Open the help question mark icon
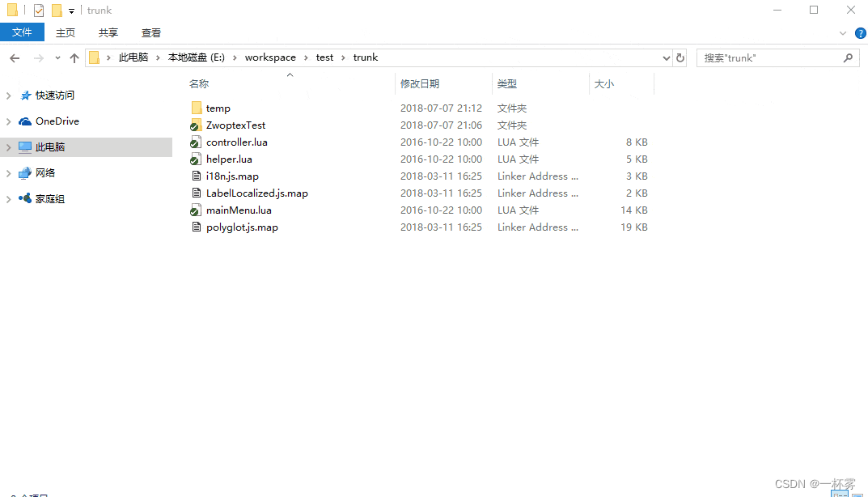 [x=860, y=33]
